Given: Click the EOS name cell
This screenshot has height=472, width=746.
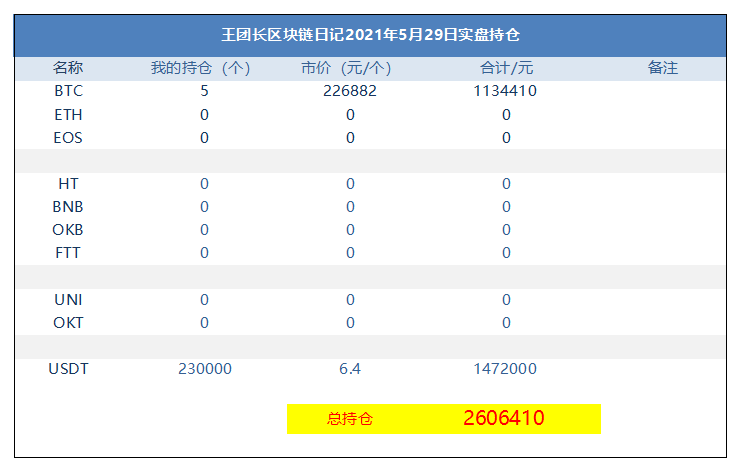Looking at the screenshot, I should click(68, 138).
